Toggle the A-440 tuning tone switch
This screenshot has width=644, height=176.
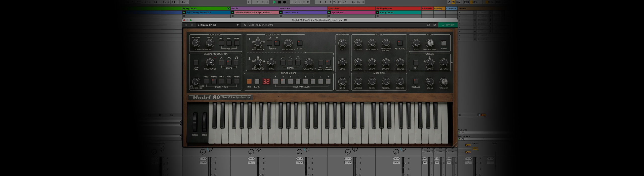(x=444, y=43)
